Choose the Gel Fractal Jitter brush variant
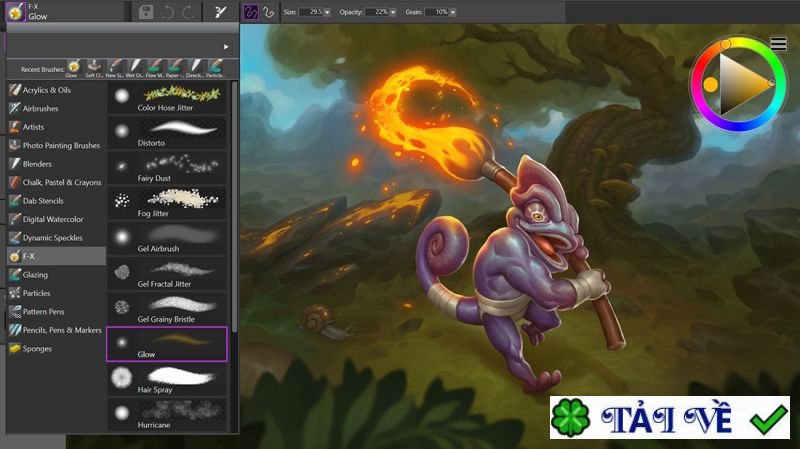The width and height of the screenshot is (800, 449). 167,274
